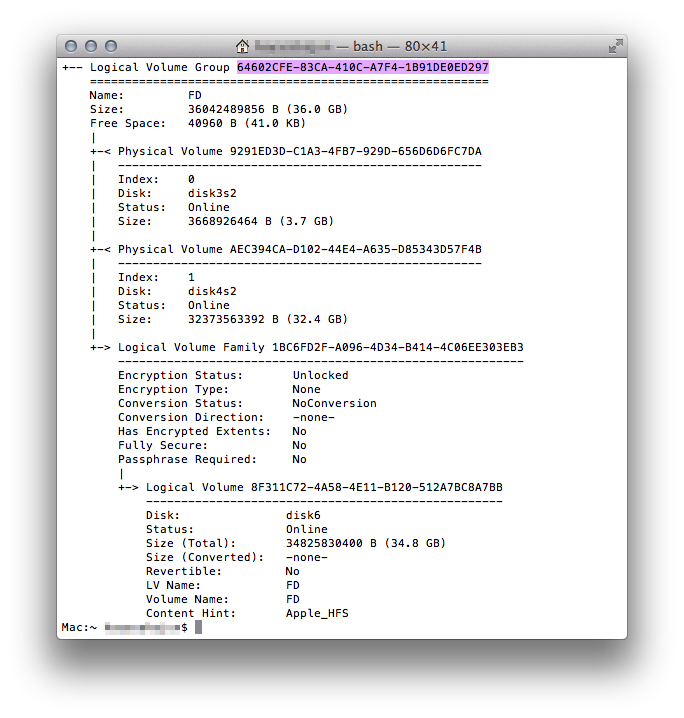
Task: Click the Logical Volume UUID 8F311C72
Action: coord(376,487)
